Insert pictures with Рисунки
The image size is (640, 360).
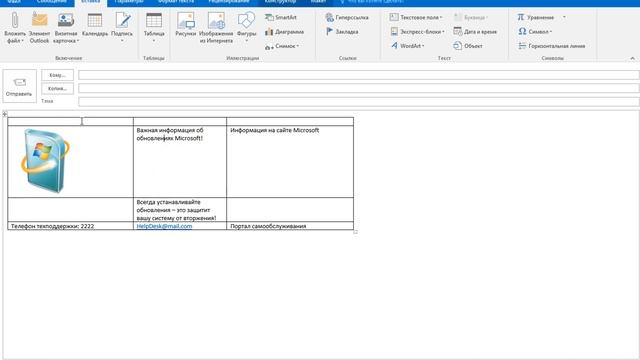coord(186,25)
